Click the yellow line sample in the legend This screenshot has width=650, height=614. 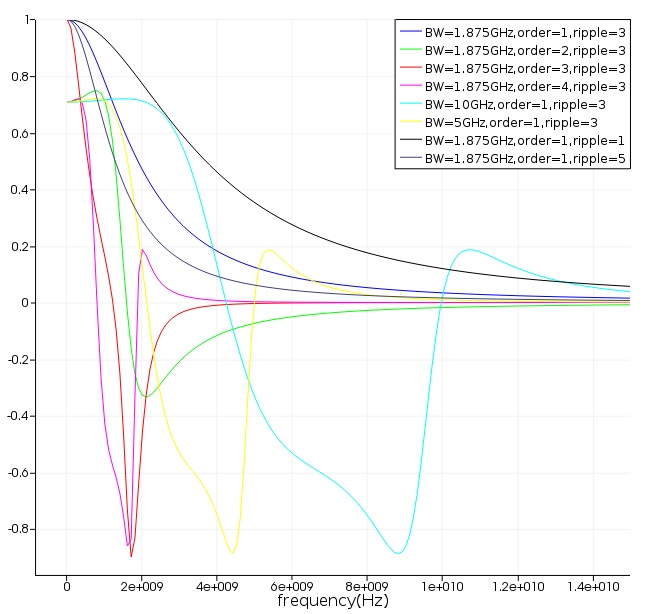(x=410, y=123)
